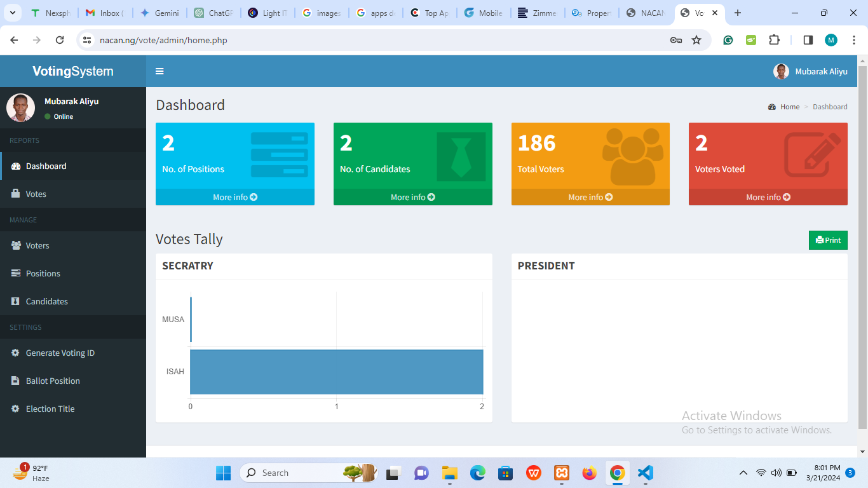Click the Print button
The height and width of the screenshot is (488, 868).
(x=828, y=240)
